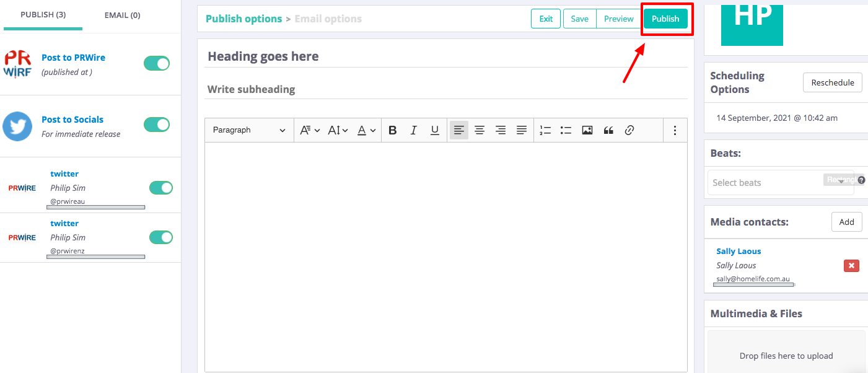Disable the Post to PRWire toggle
This screenshot has height=373, width=868.
coord(157,63)
